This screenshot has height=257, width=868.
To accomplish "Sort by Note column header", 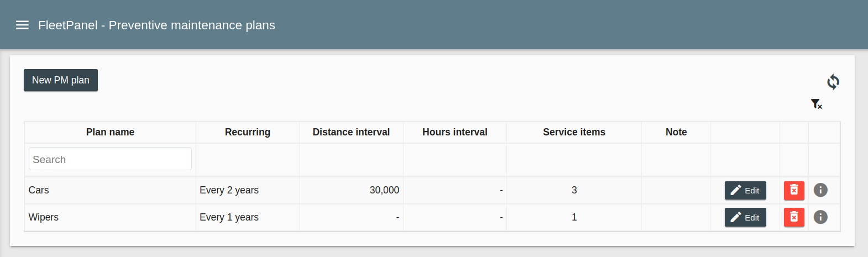I will point(676,132).
